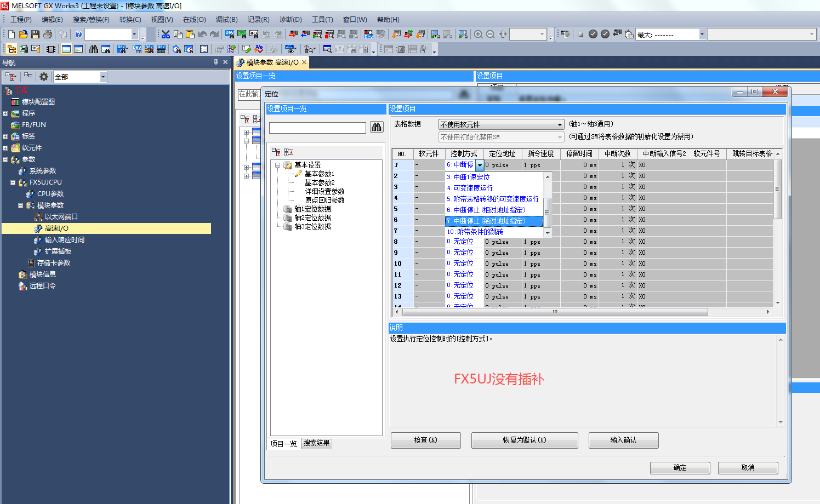The image size is (820, 504).
Task: Pin the navigation panel
Action: tap(216, 62)
